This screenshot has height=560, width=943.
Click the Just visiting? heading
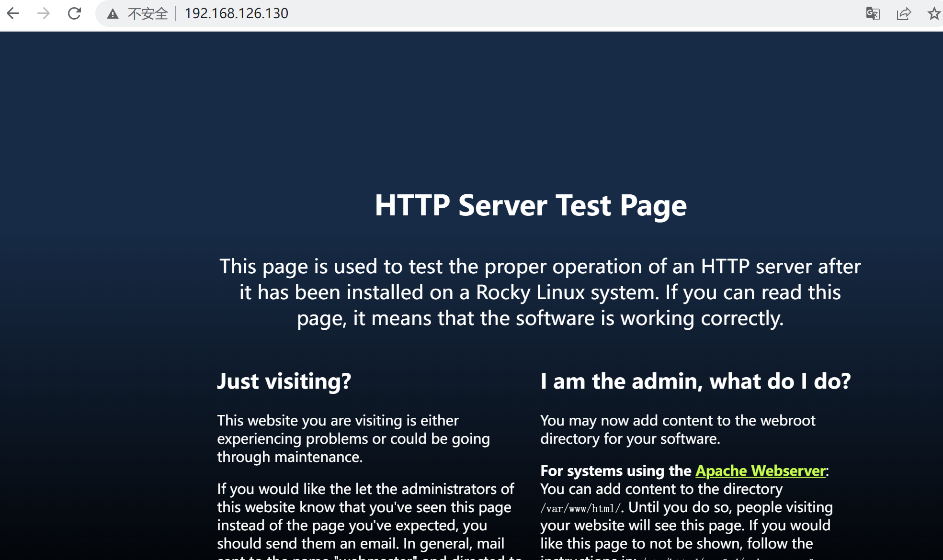(284, 381)
